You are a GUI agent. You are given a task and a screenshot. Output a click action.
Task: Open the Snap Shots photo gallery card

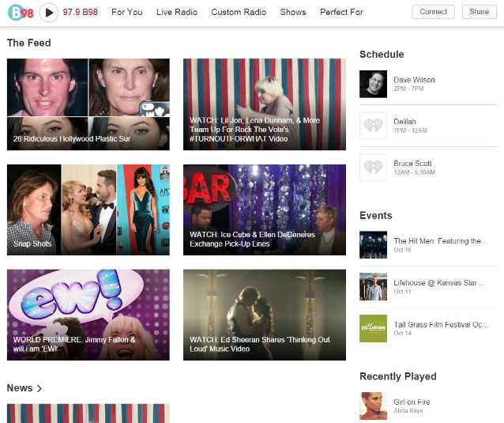click(88, 210)
